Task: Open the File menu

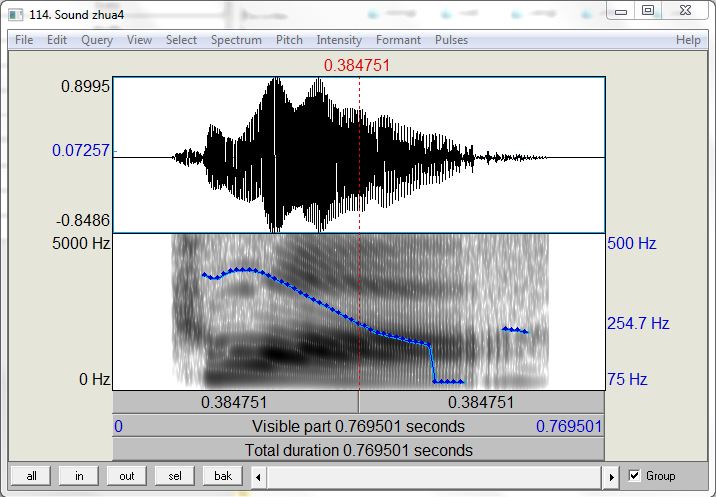Action: tap(24, 40)
